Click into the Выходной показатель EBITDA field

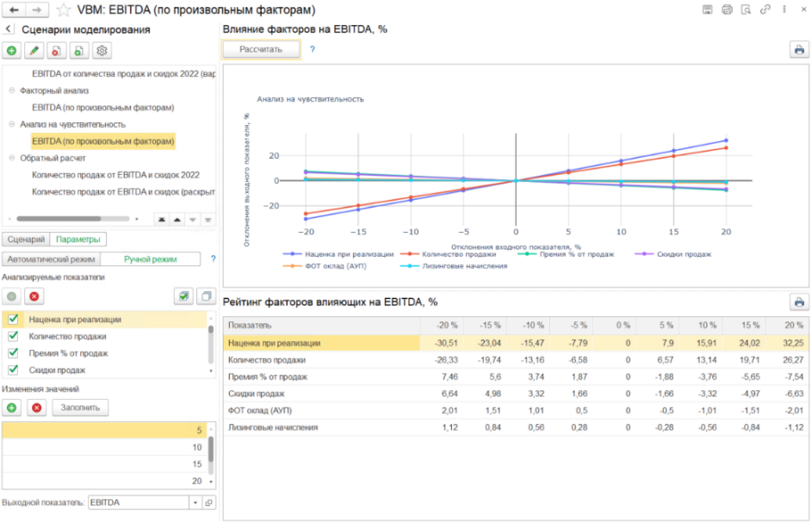click(139, 503)
